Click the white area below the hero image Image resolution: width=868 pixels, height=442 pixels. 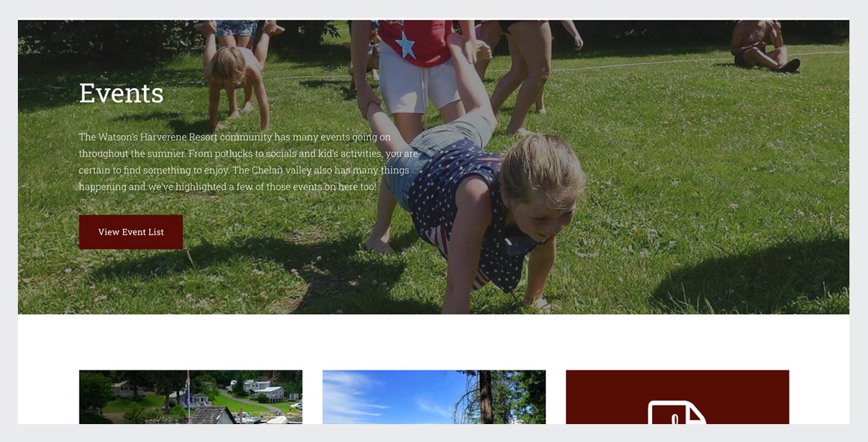[434, 342]
